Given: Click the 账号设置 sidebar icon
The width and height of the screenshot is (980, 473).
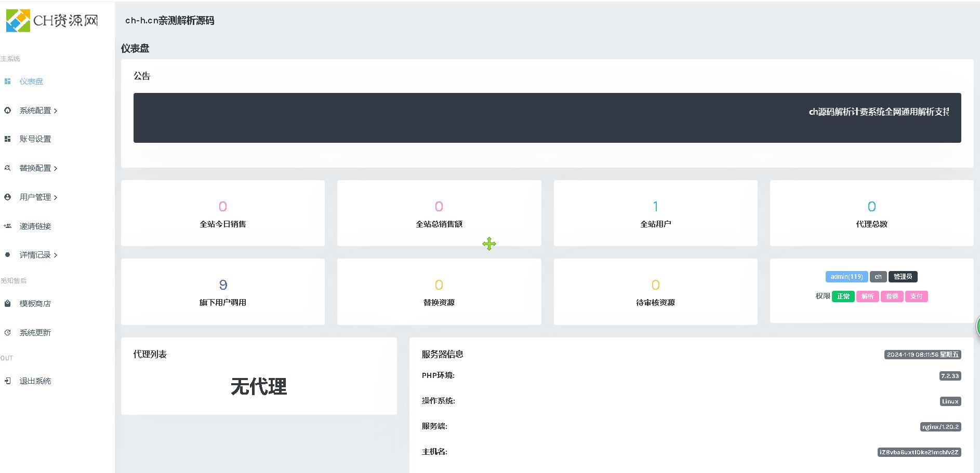Looking at the screenshot, I should tap(7, 139).
